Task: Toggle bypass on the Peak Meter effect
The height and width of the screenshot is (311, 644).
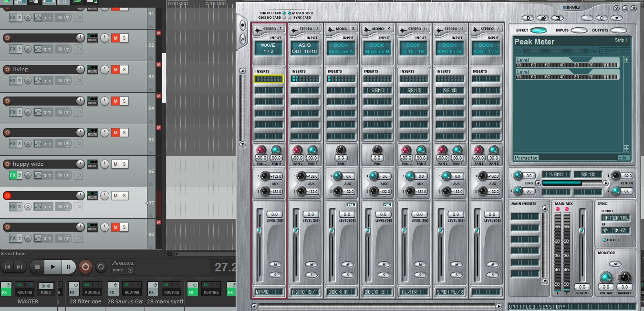Action: pos(608,51)
